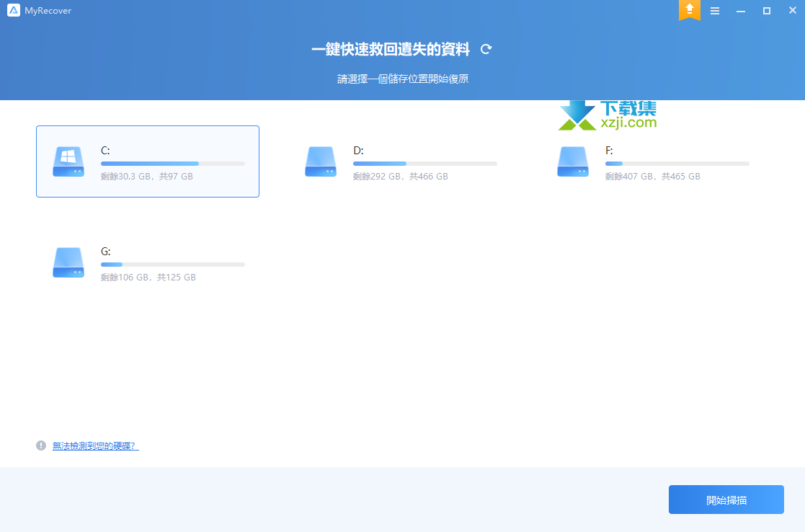Maximize the MyRecover window
The height and width of the screenshot is (532, 805).
pyautogui.click(x=767, y=11)
